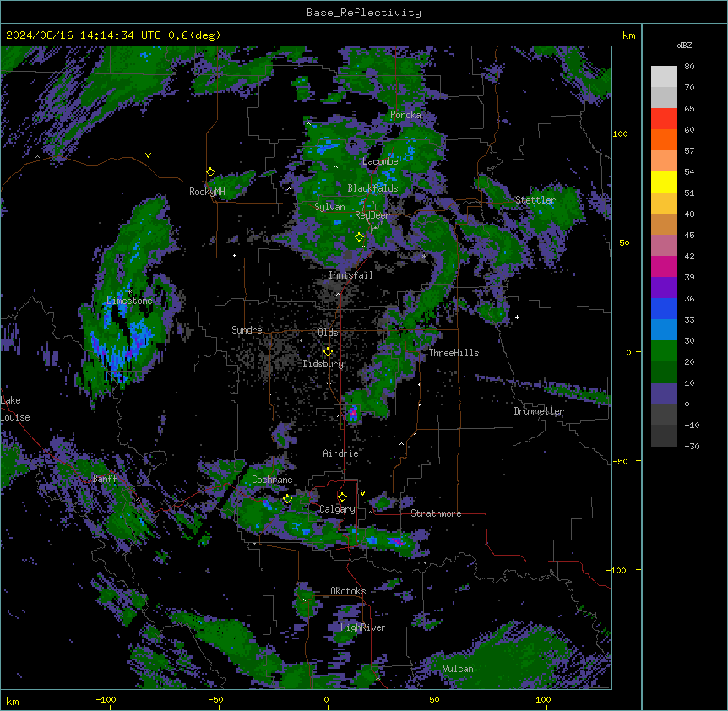Click the Olds city label
The height and width of the screenshot is (711, 728).
click(328, 333)
